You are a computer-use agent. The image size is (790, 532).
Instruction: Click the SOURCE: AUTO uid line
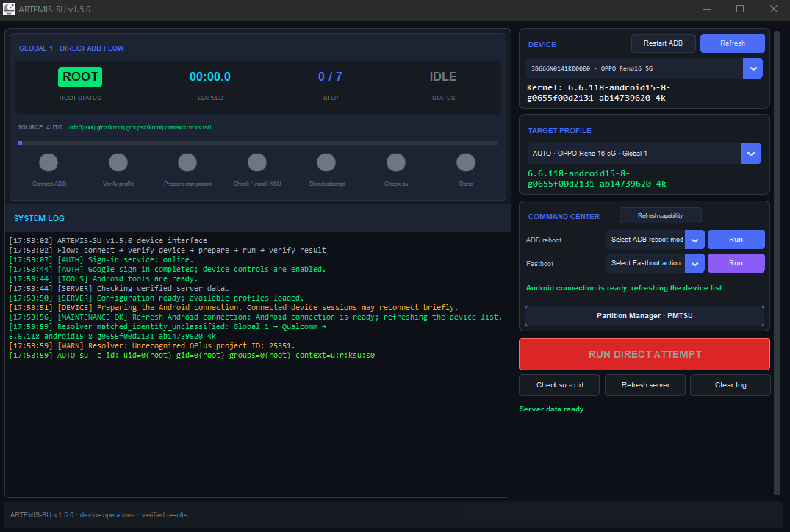click(115, 127)
